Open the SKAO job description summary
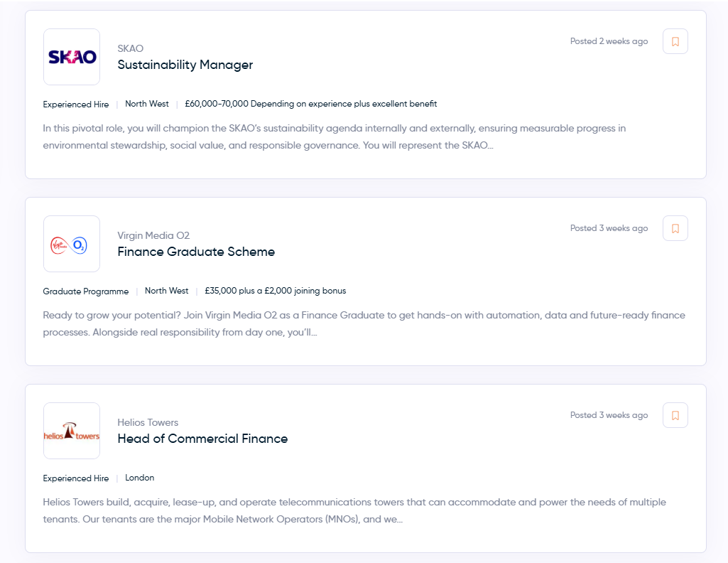The height and width of the screenshot is (563, 728). [x=334, y=136]
